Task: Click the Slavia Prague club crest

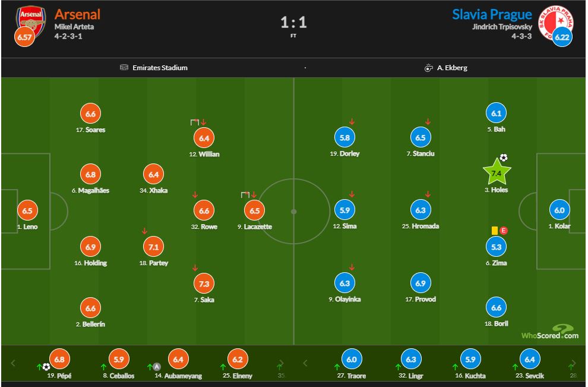Action: (x=555, y=23)
